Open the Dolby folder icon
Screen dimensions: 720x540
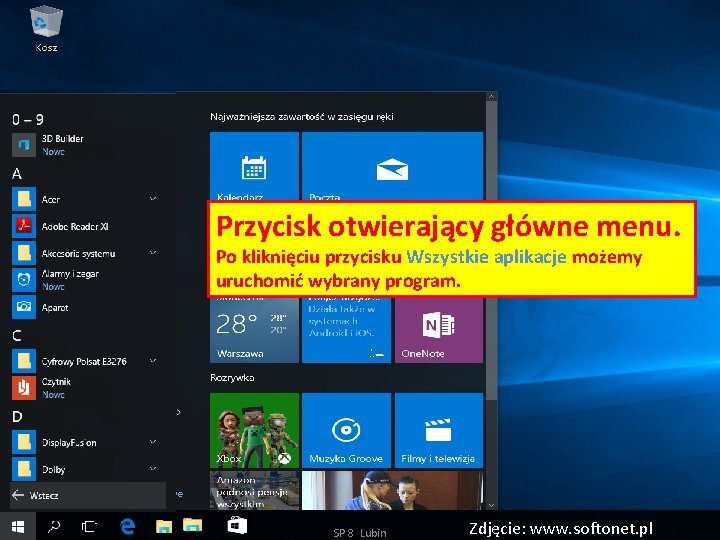(24, 469)
